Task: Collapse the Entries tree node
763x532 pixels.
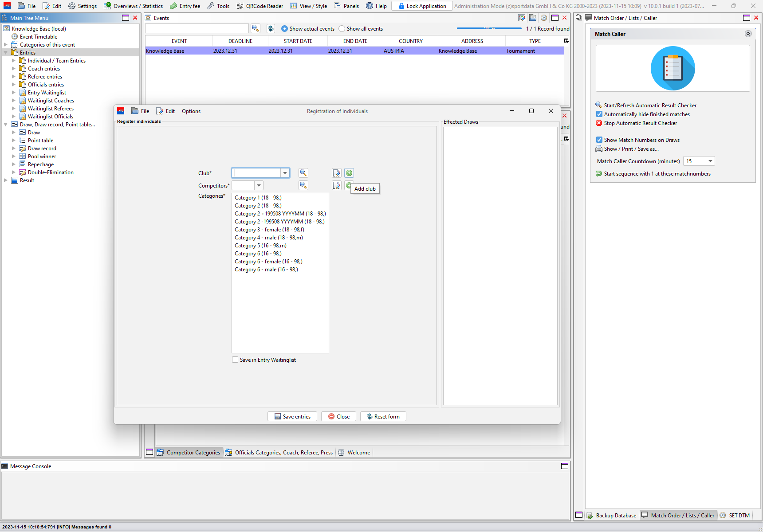Action: coord(5,52)
